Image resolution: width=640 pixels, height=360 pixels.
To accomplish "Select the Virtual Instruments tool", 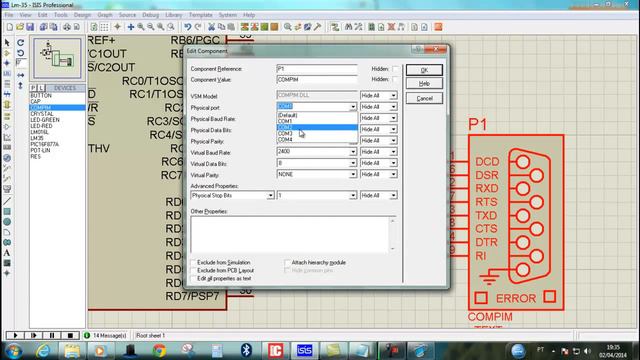I will pos(7,189).
